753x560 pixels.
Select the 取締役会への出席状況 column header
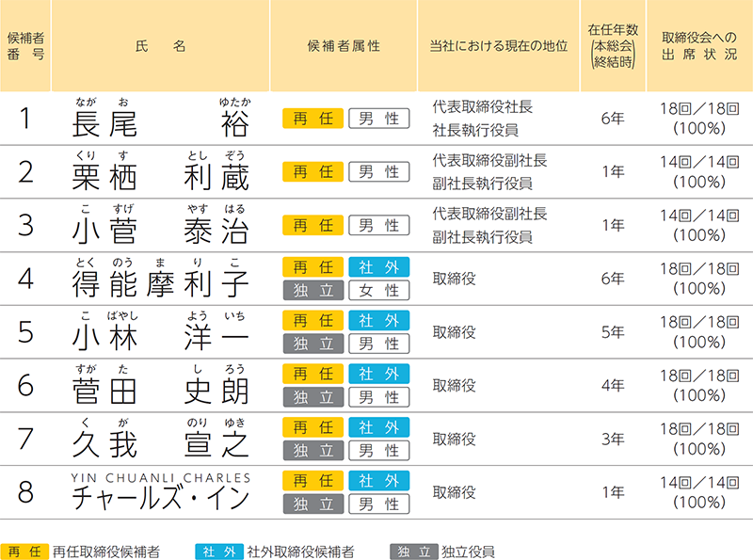(699, 46)
